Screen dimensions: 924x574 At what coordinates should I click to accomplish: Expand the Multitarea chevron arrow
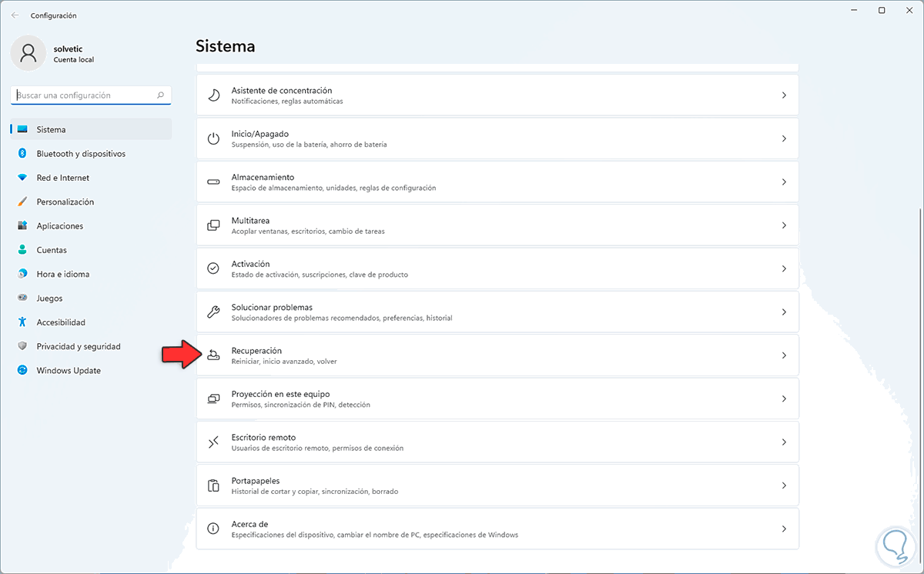pyautogui.click(x=784, y=225)
